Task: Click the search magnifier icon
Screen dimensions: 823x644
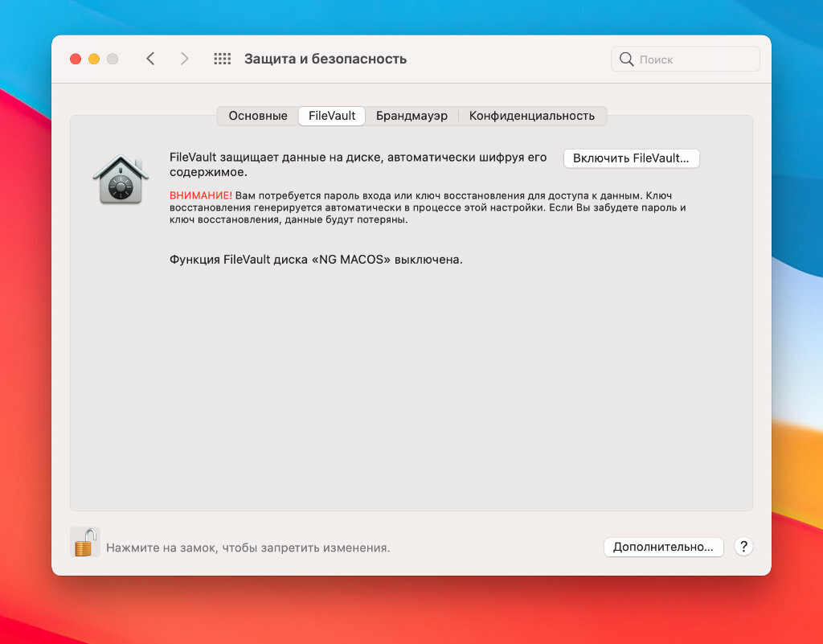Action: pos(626,59)
